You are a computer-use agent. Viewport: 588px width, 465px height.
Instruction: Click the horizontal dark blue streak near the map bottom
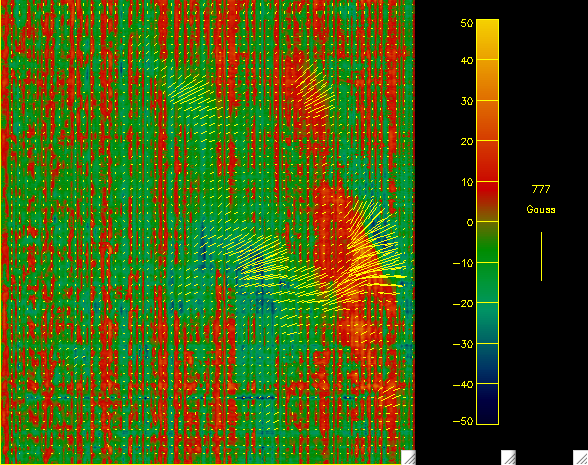(150, 398)
